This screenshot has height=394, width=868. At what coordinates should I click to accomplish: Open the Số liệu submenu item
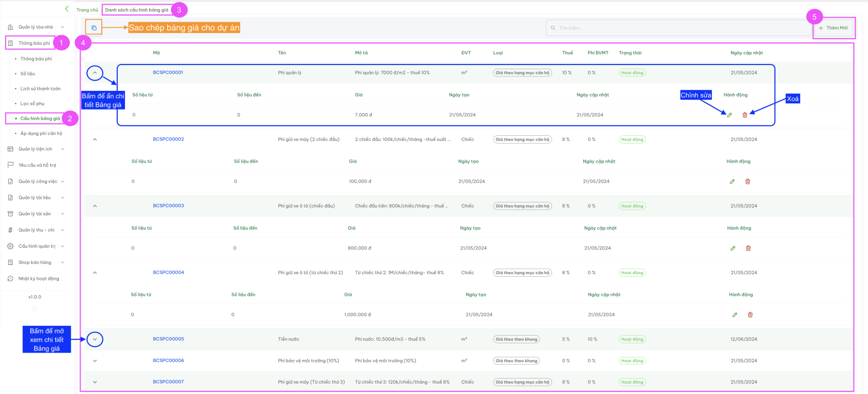[x=28, y=74]
